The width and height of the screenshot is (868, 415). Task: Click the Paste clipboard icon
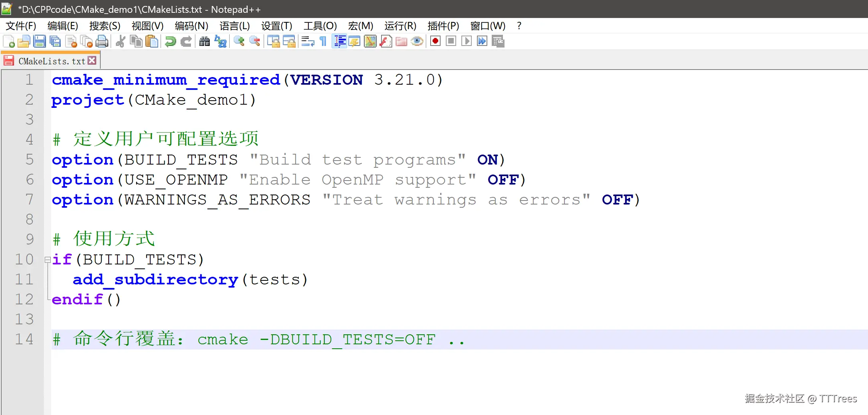pos(152,41)
